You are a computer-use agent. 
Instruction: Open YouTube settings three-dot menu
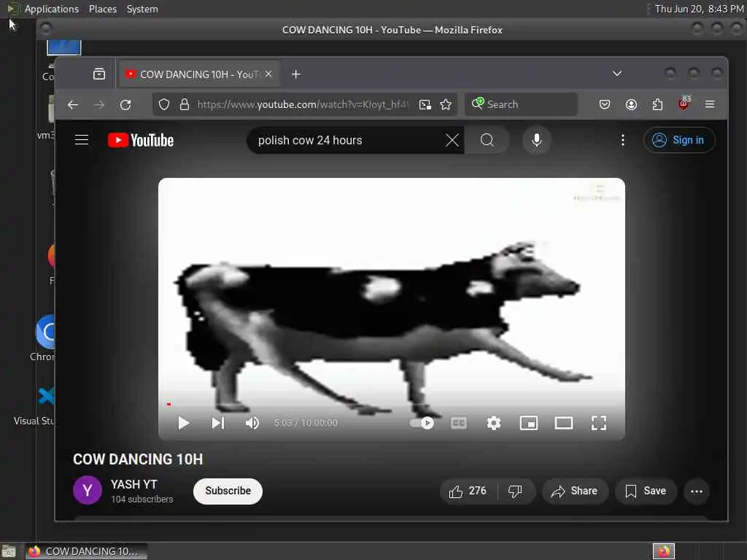tap(623, 140)
